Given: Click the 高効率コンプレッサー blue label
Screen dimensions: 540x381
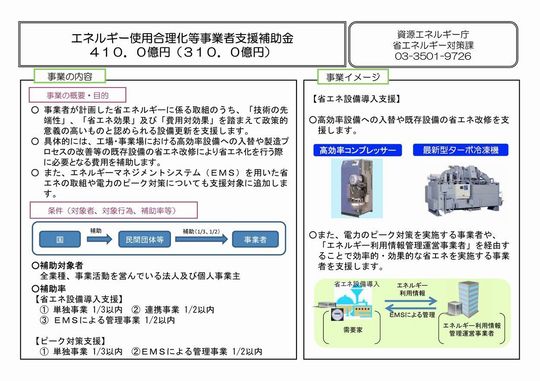Looking at the screenshot, I should [x=357, y=150].
